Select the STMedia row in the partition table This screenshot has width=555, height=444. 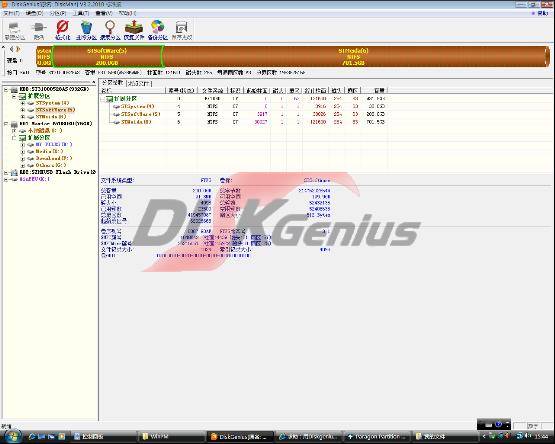click(x=244, y=122)
